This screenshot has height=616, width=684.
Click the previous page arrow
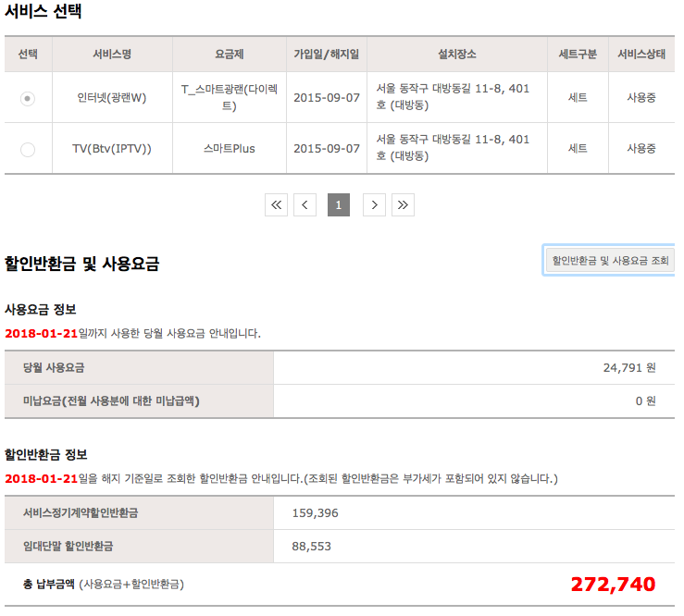pos(305,205)
